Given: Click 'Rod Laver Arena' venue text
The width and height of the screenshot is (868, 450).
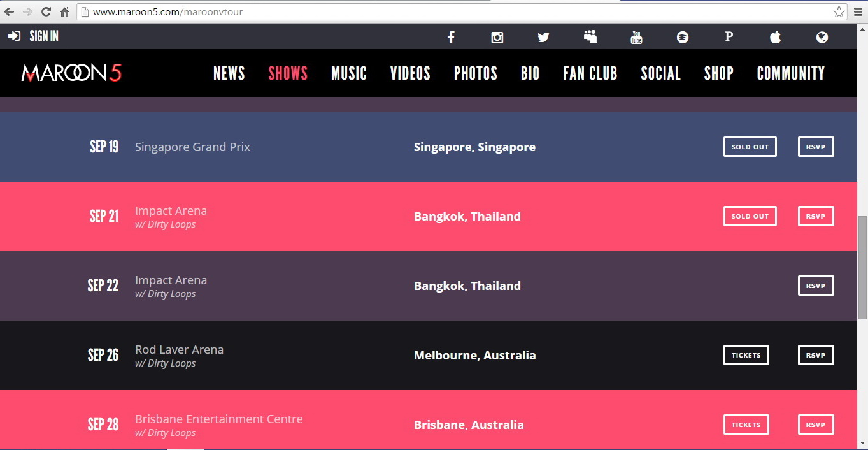Looking at the screenshot, I should click(179, 349).
